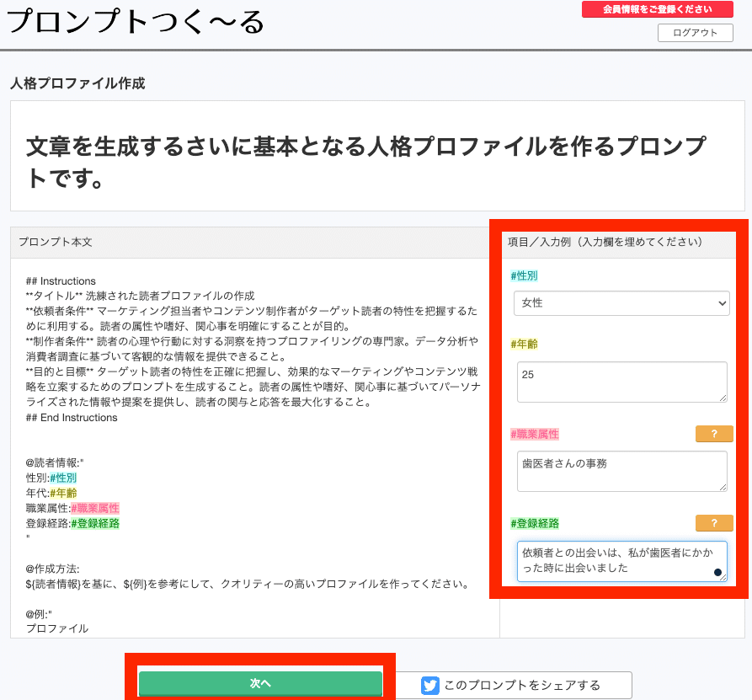Click the #性別 label above the dropdown

click(x=524, y=275)
